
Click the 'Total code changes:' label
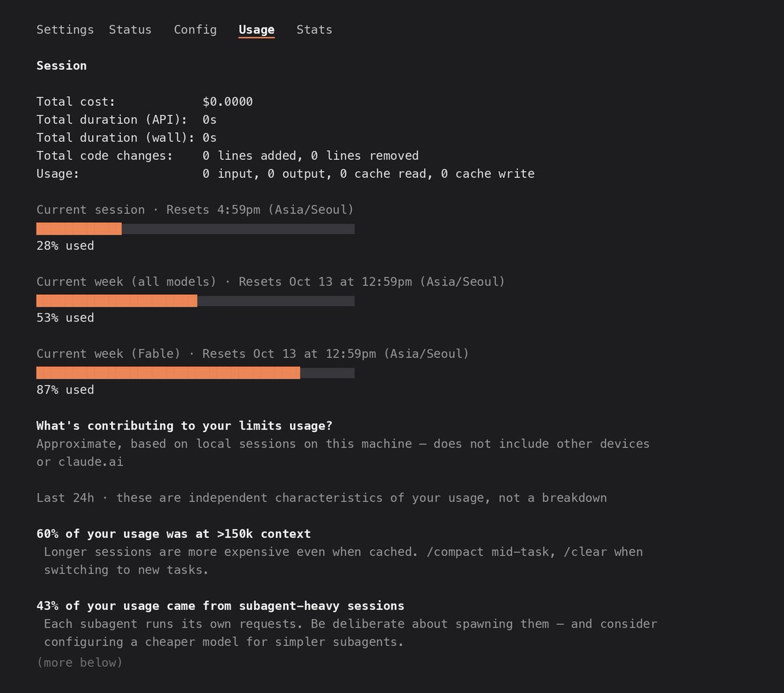pyautogui.click(x=105, y=156)
